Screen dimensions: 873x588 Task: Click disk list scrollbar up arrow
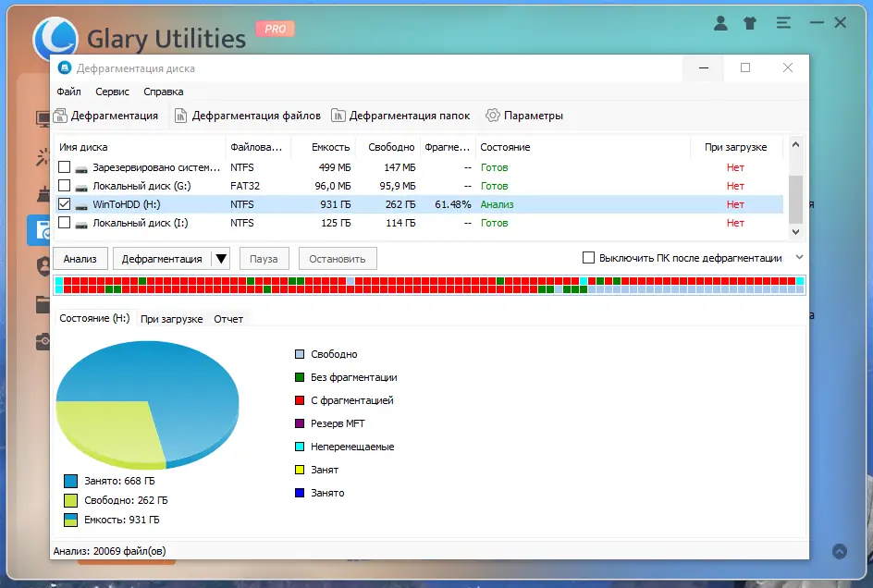(796, 145)
